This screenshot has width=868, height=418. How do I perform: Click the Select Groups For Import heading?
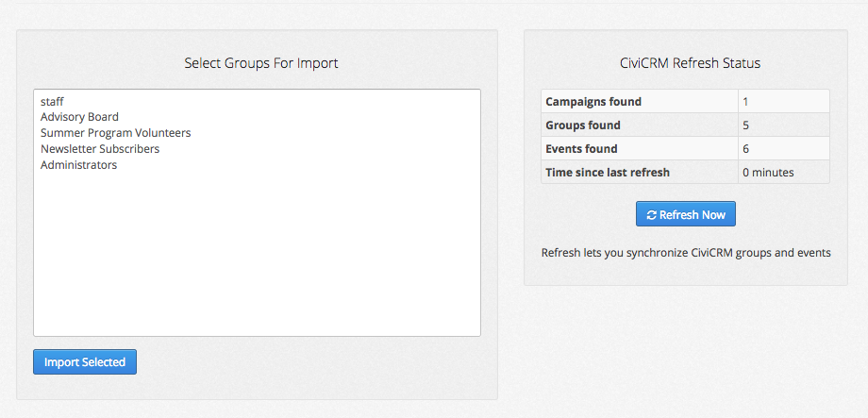(261, 63)
